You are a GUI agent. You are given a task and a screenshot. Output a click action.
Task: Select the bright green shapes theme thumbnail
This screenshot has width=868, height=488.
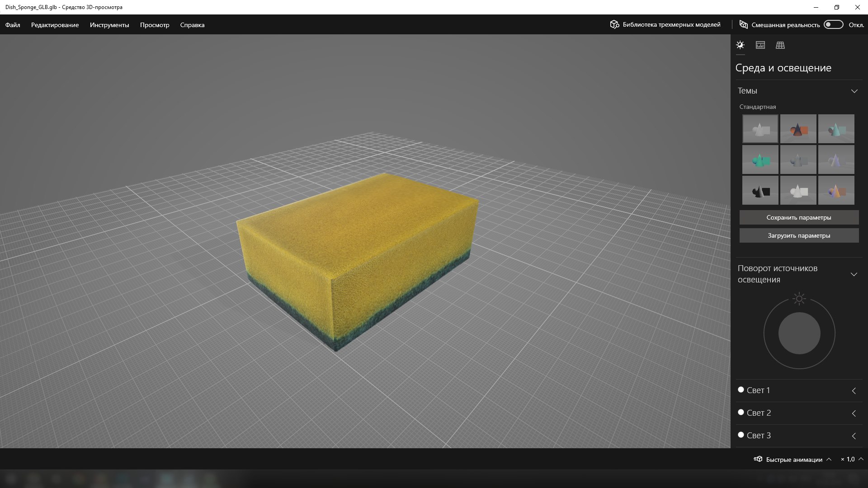coord(760,160)
